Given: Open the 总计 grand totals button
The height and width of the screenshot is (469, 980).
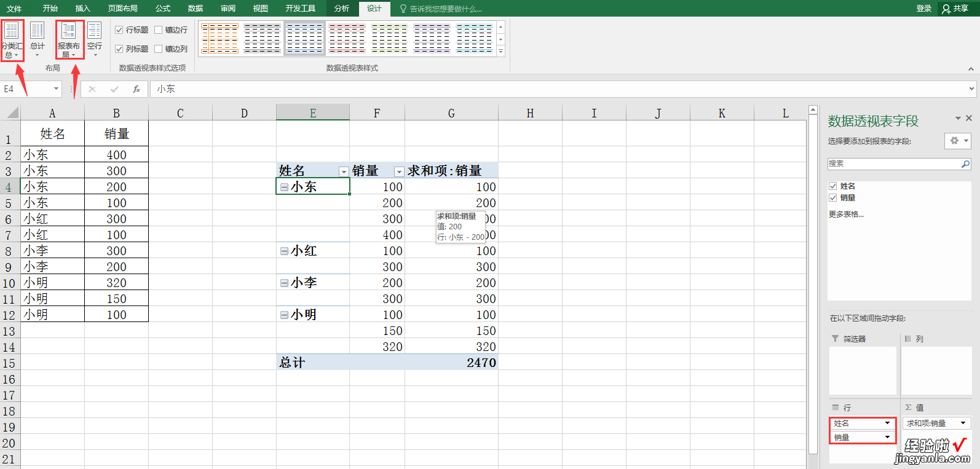Looking at the screenshot, I should [38, 40].
